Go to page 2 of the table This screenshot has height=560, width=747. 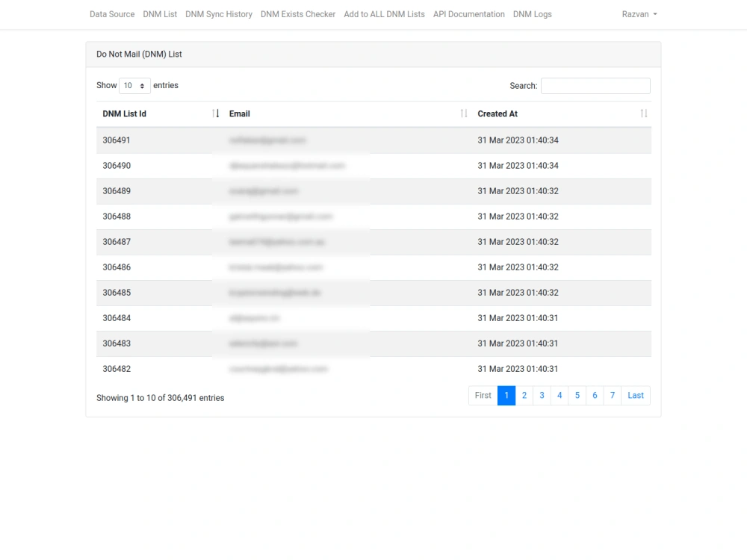point(524,395)
